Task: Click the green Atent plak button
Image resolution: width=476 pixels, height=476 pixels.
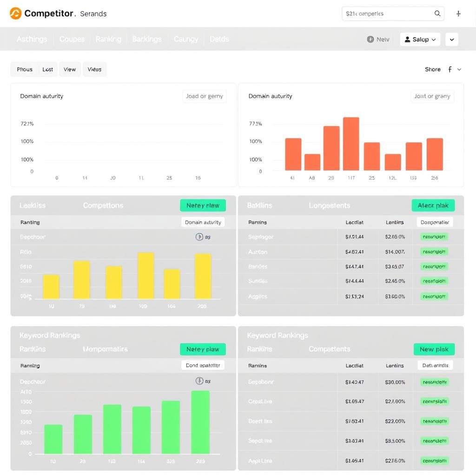Action: click(x=433, y=205)
